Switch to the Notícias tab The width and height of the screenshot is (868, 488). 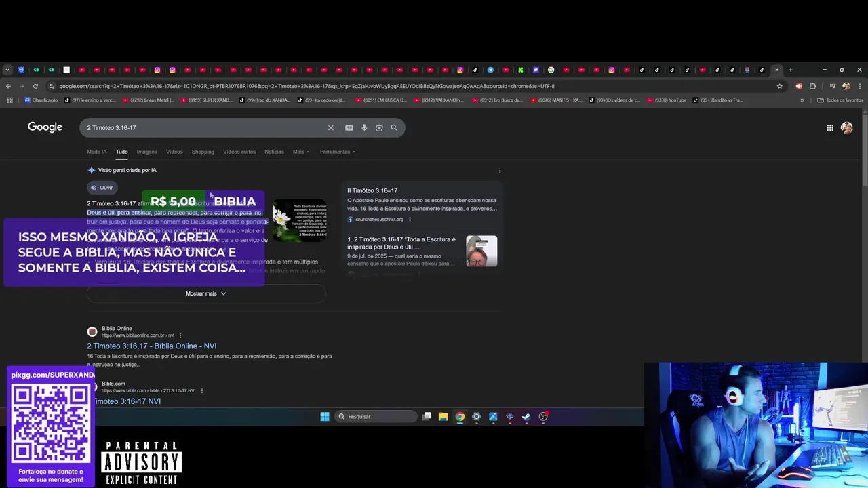(274, 152)
